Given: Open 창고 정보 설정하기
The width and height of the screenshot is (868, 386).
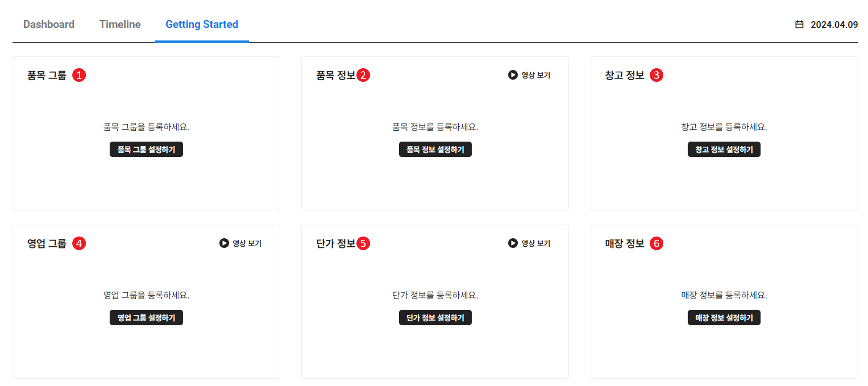Looking at the screenshot, I should pyautogui.click(x=724, y=149).
